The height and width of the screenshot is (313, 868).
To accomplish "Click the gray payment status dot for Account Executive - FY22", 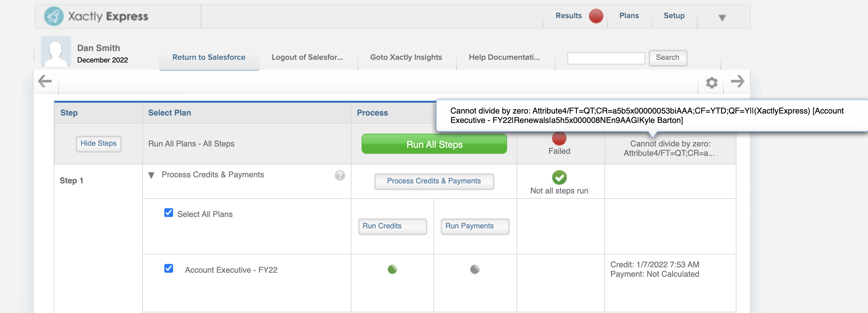I will [x=475, y=269].
